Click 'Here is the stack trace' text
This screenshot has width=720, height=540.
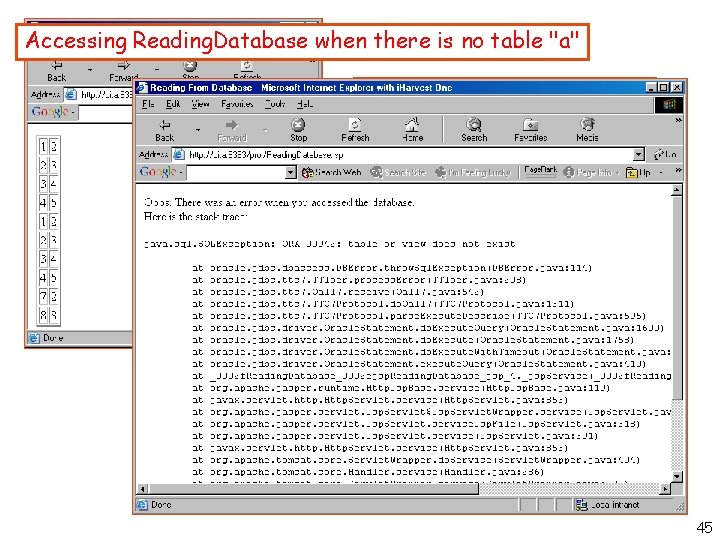pyautogui.click(x=196, y=216)
